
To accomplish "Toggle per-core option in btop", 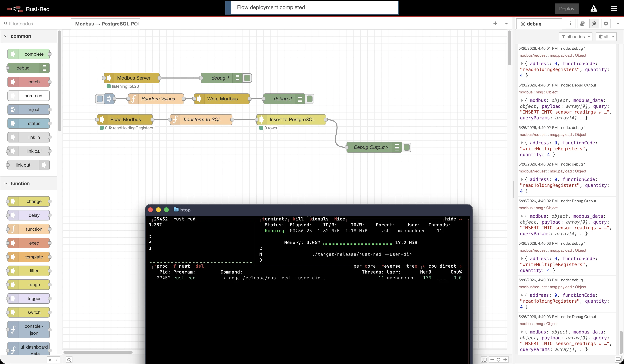I will 365,266.
